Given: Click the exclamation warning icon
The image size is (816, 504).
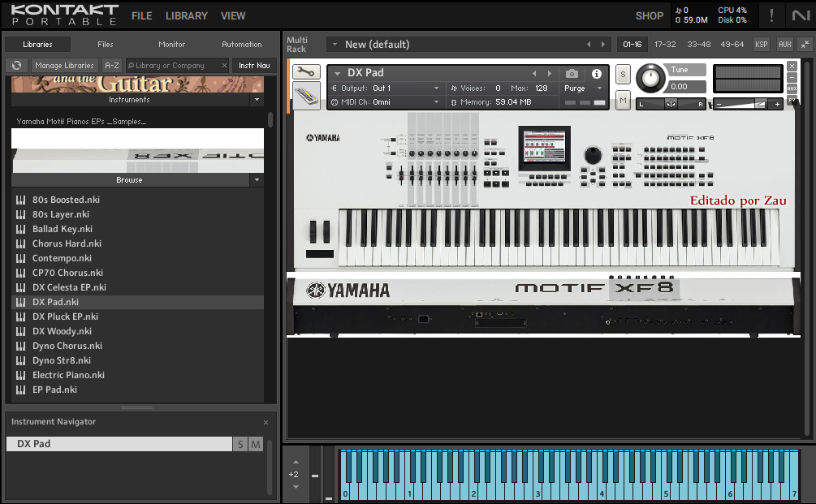Looking at the screenshot, I should click(x=771, y=15).
